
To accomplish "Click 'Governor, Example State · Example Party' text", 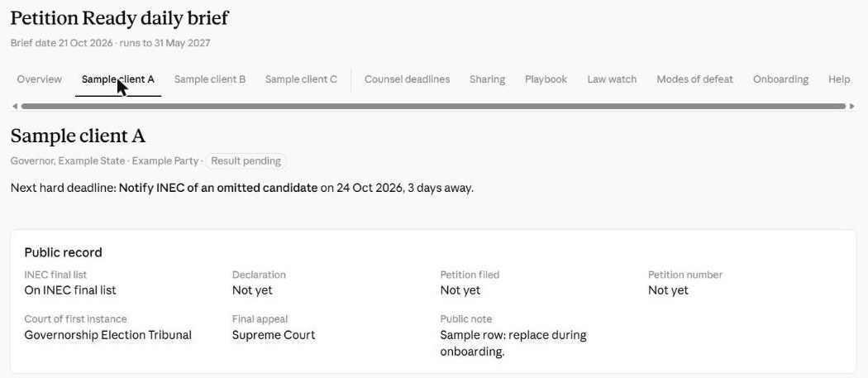I will (104, 161).
